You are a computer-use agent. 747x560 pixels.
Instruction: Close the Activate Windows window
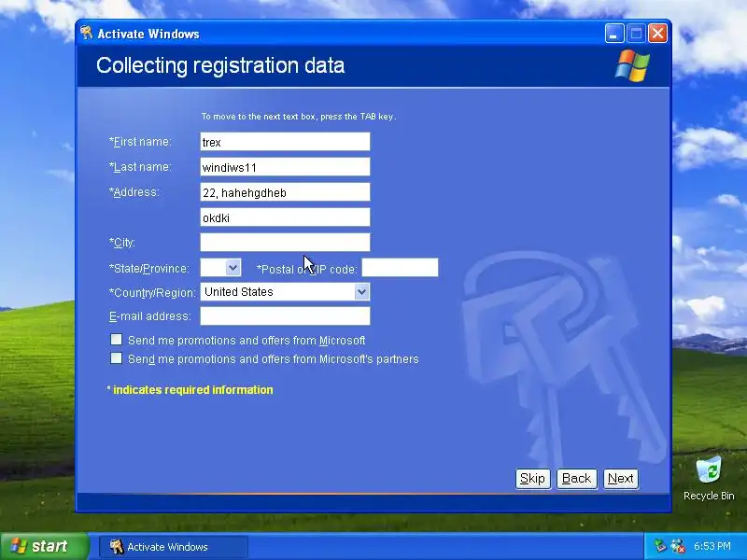pyautogui.click(x=658, y=34)
